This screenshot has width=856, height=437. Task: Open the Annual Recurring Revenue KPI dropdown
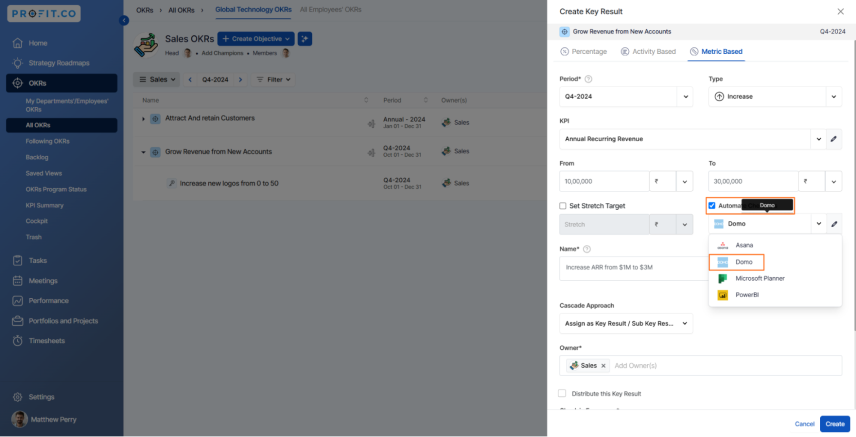pos(818,139)
